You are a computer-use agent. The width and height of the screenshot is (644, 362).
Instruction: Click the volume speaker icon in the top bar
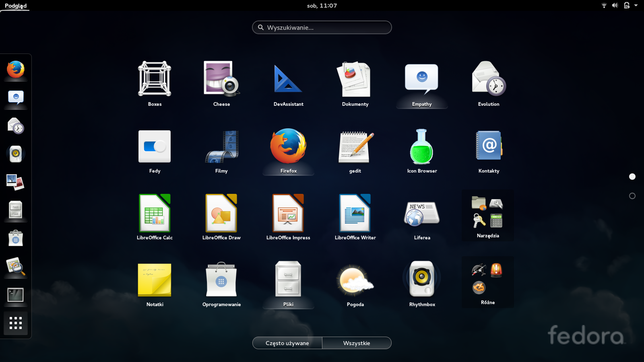click(615, 5)
